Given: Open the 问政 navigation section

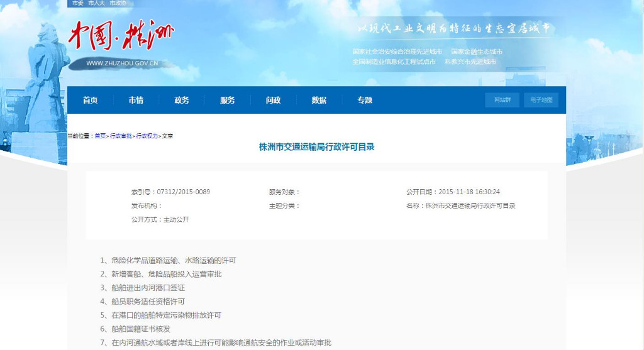Looking at the screenshot, I should point(273,101).
